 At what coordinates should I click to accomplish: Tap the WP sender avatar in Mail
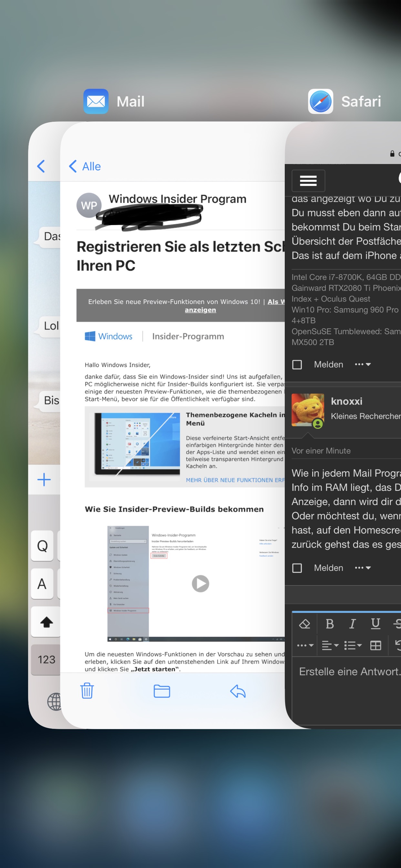(x=88, y=205)
